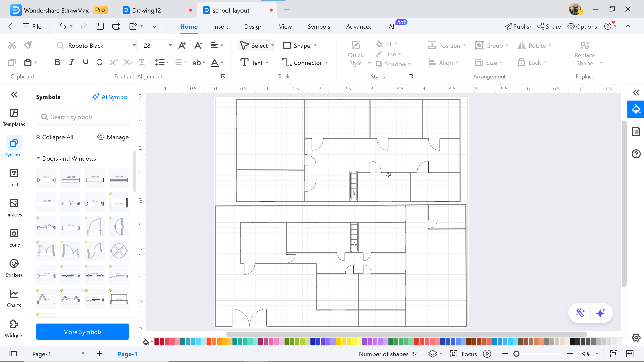
Task: Toggle Bold formatting
Action: tap(57, 62)
